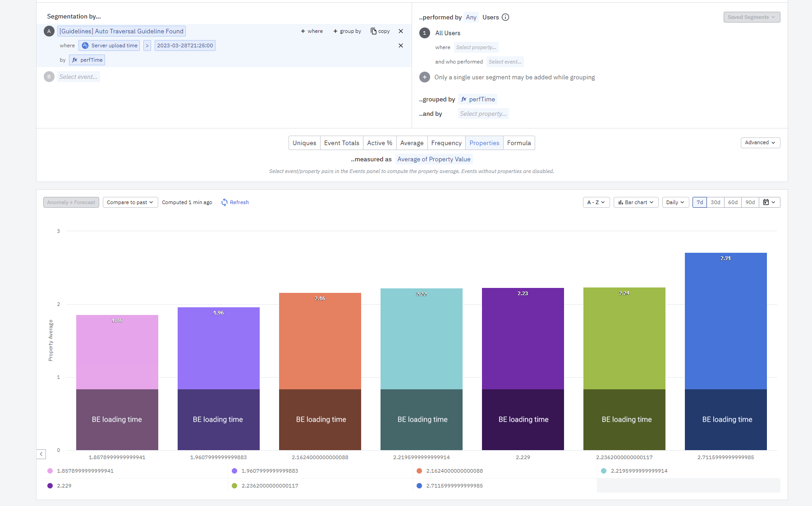Add a user segment with the plus icon

pyautogui.click(x=424, y=77)
